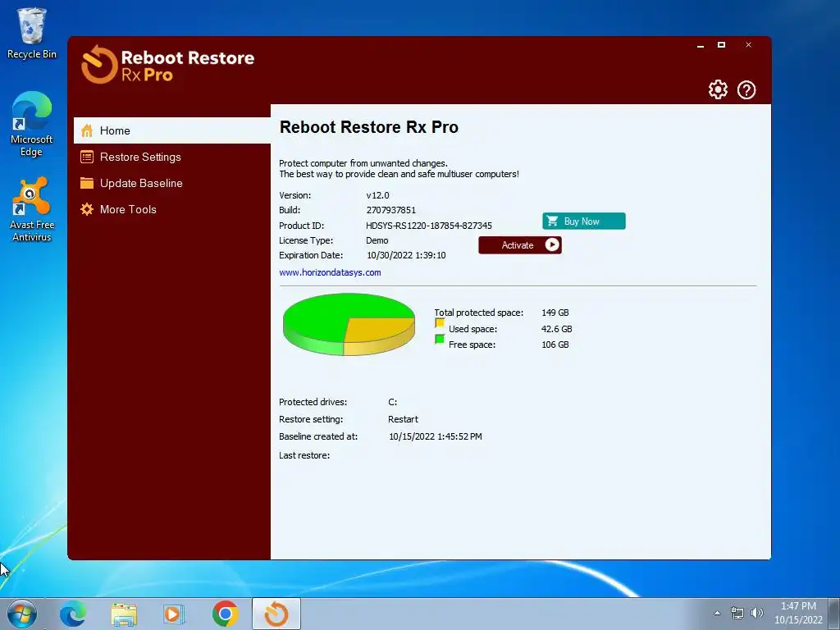
Task: Click the restore setting value Restart
Action: point(403,419)
